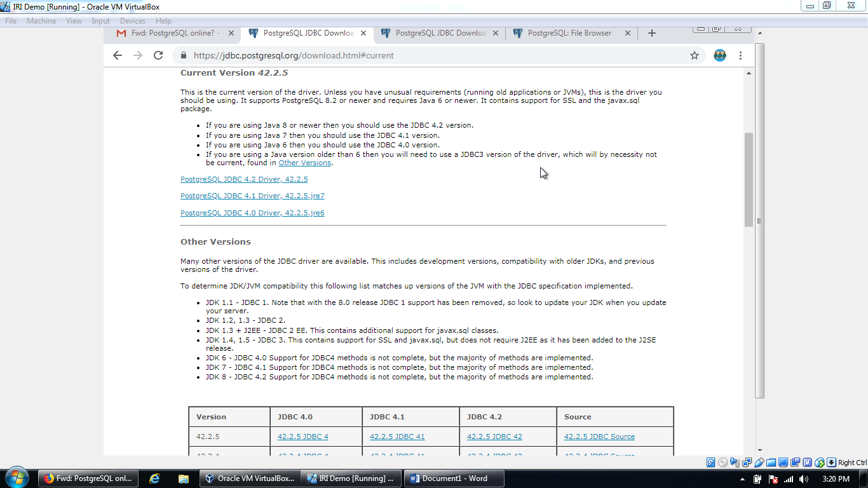Click the VirtualBox optical disc indicator
Image resolution: width=868 pixels, height=488 pixels.
[722, 462]
